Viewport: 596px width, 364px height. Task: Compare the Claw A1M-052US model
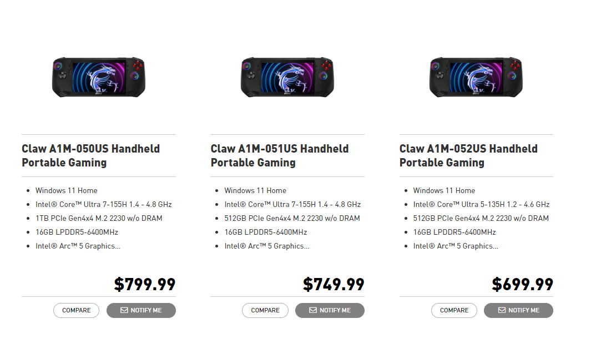[454, 310]
